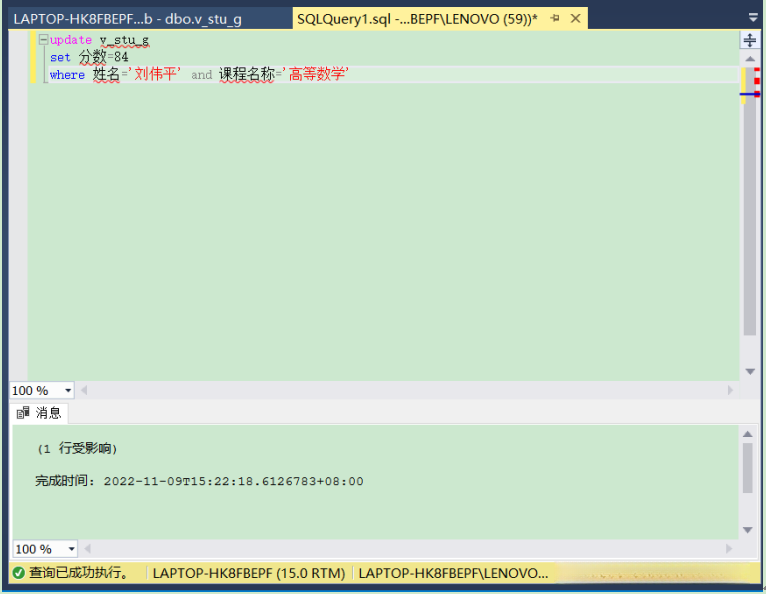The image size is (766, 594).
Task: Open the active documents dropdown list
Action: click(x=753, y=18)
